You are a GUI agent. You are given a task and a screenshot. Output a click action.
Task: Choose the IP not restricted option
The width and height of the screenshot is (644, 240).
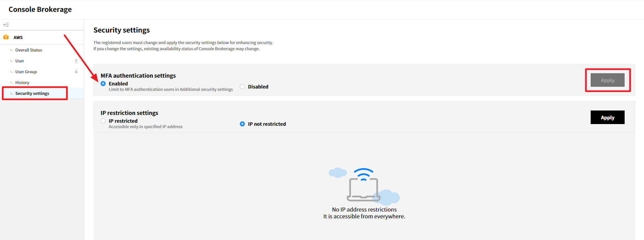pyautogui.click(x=242, y=124)
